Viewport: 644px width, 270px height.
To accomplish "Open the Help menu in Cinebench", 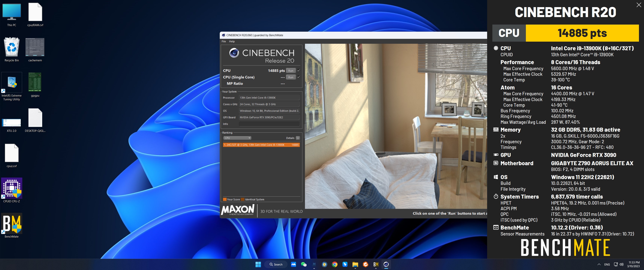I will point(232,41).
